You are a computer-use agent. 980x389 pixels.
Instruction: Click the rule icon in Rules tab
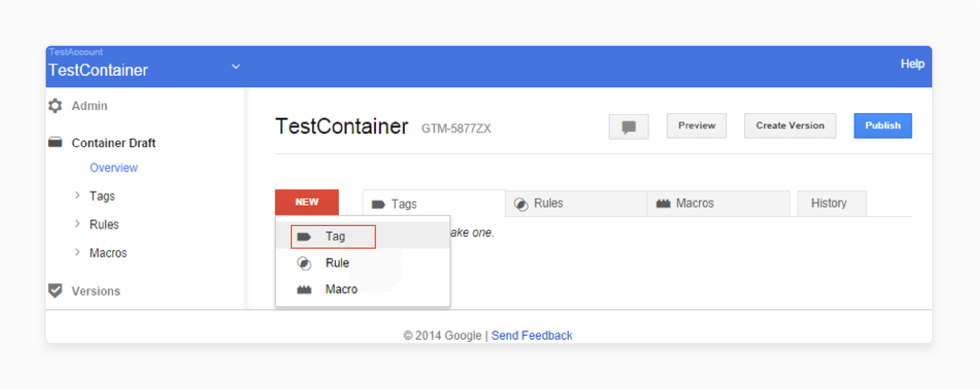pos(521,204)
